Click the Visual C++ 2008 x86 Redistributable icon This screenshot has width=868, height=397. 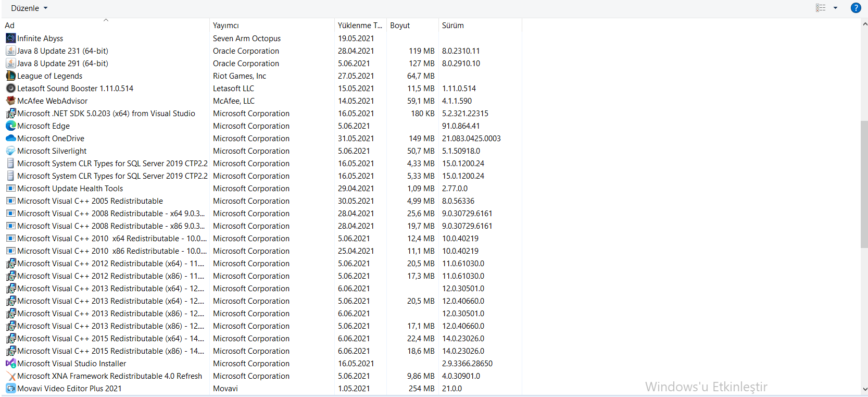click(x=10, y=226)
